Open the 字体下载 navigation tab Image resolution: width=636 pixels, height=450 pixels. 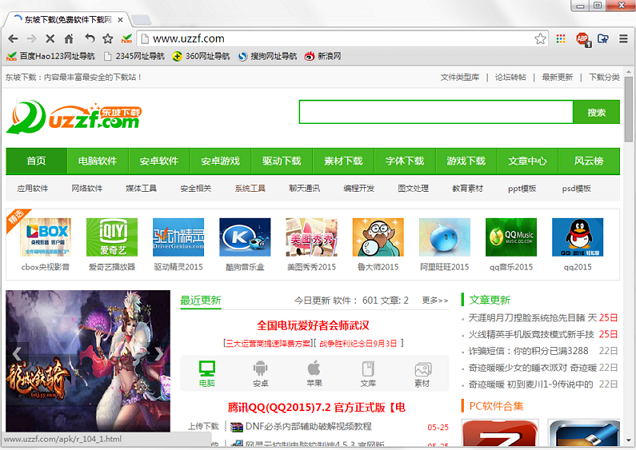tap(405, 161)
